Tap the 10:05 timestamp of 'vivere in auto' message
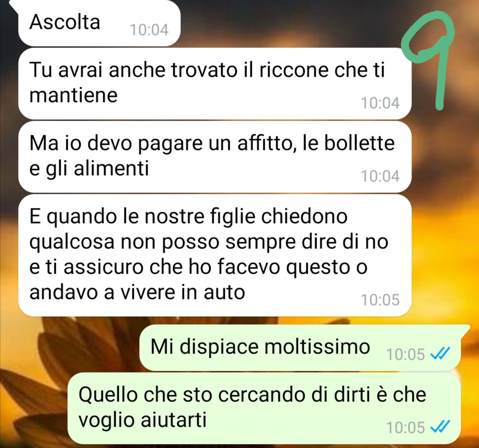Image resolution: width=479 pixels, height=448 pixels. 381,300
